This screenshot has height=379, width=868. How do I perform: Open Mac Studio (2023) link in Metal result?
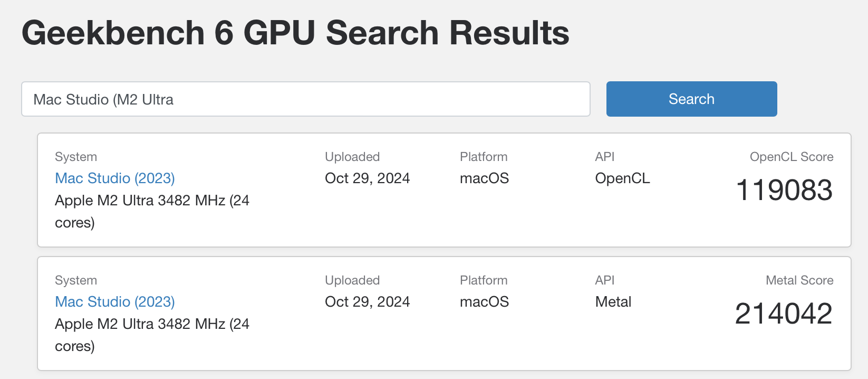pyautogui.click(x=115, y=302)
